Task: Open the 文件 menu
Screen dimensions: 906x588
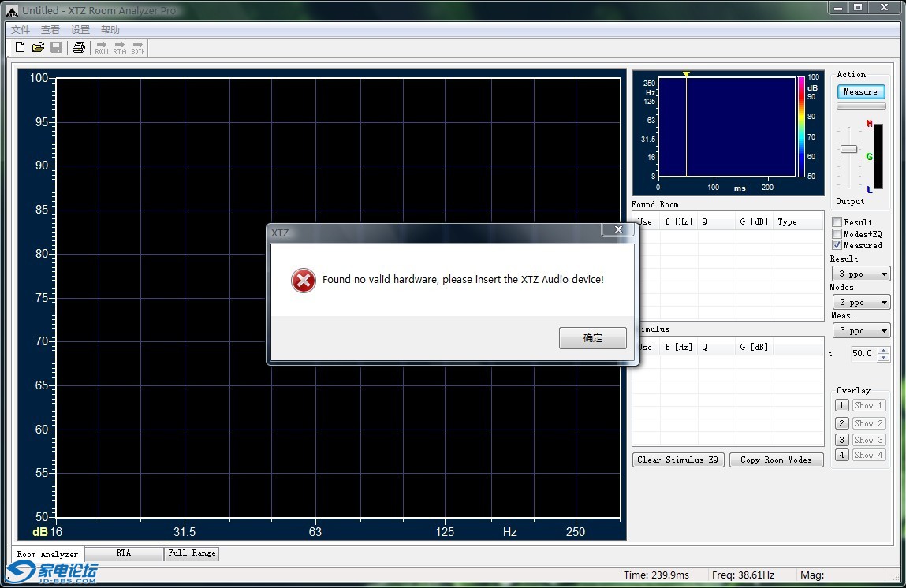Action: coord(21,29)
